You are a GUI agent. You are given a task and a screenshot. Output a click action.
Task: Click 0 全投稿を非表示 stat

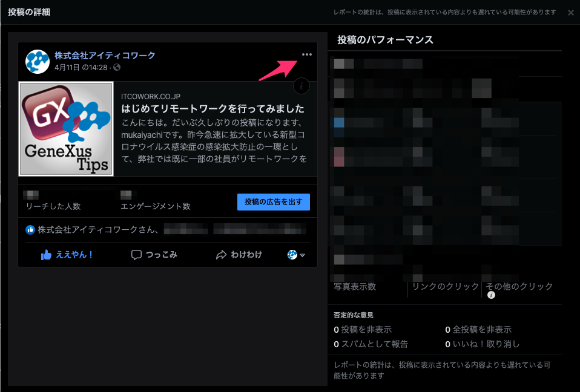coord(478,330)
